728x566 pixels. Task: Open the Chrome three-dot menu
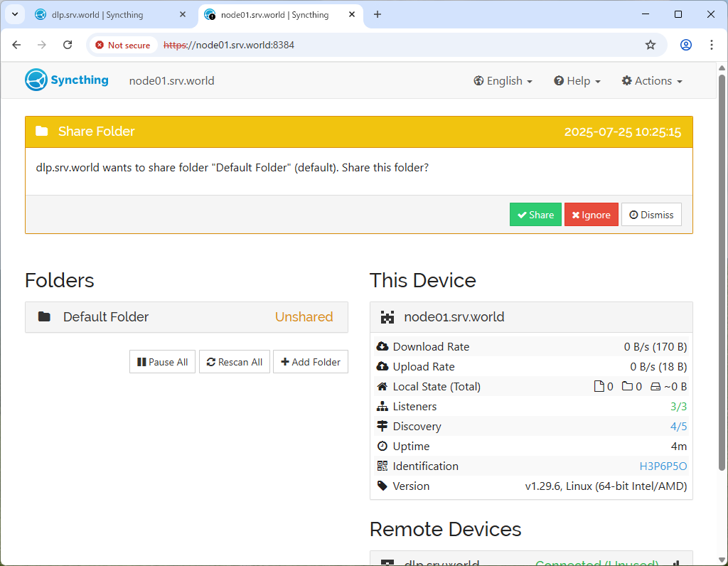point(711,45)
